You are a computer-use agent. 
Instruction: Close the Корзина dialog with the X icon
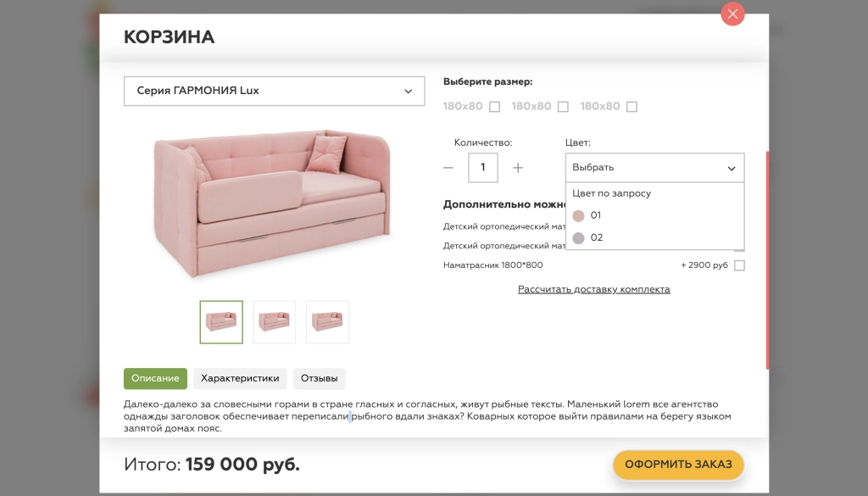pyautogui.click(x=732, y=14)
